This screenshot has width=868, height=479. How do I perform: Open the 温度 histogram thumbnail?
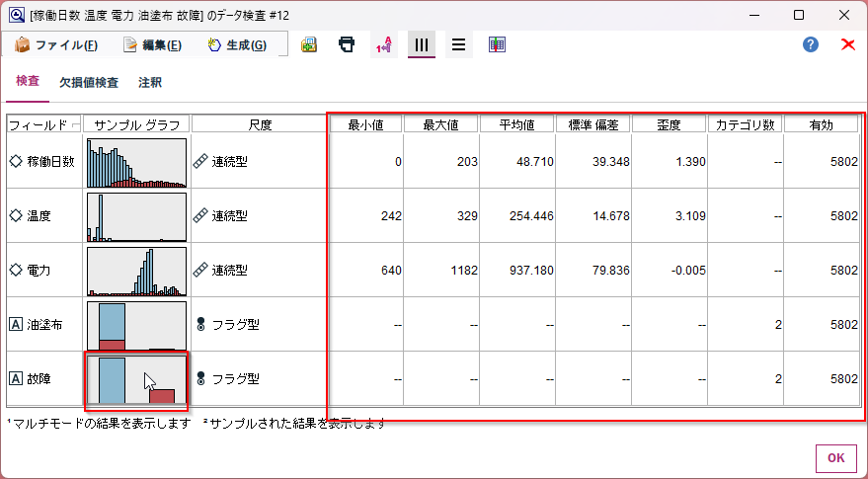click(x=136, y=217)
